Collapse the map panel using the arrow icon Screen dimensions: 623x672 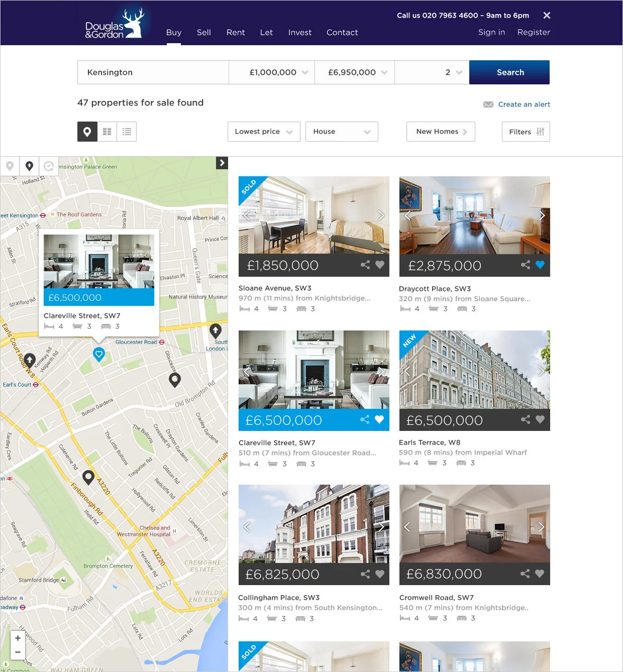click(x=222, y=163)
